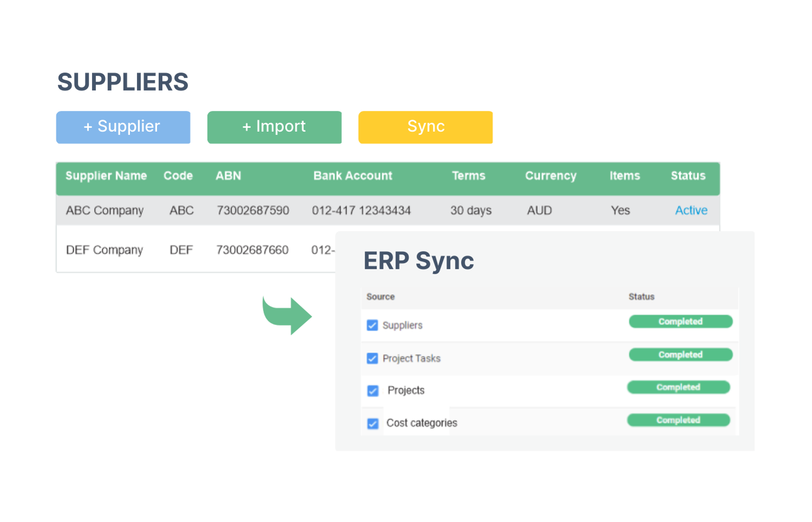Select bank account 012-417 12343434

point(361,210)
